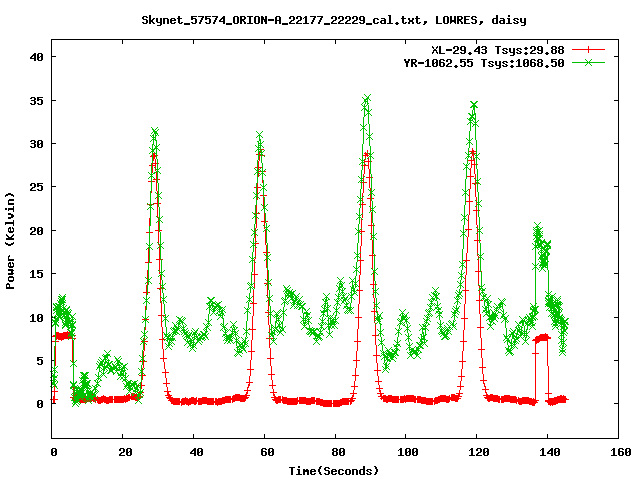Click the red peak near 30 seconds

[x=154, y=155]
